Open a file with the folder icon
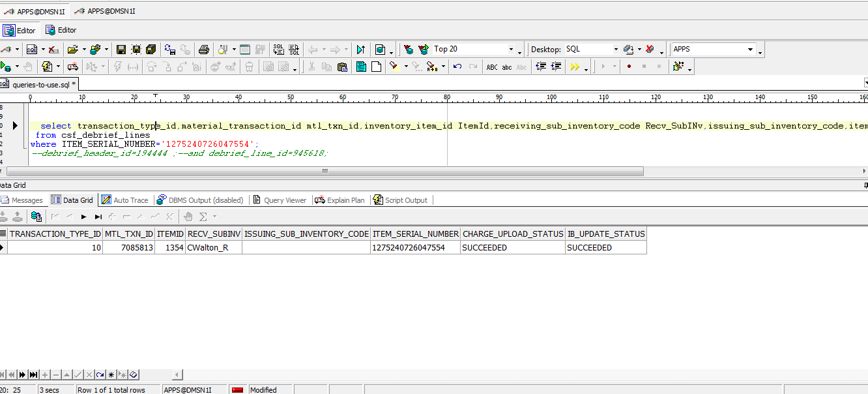The height and width of the screenshot is (394, 868). coord(72,50)
